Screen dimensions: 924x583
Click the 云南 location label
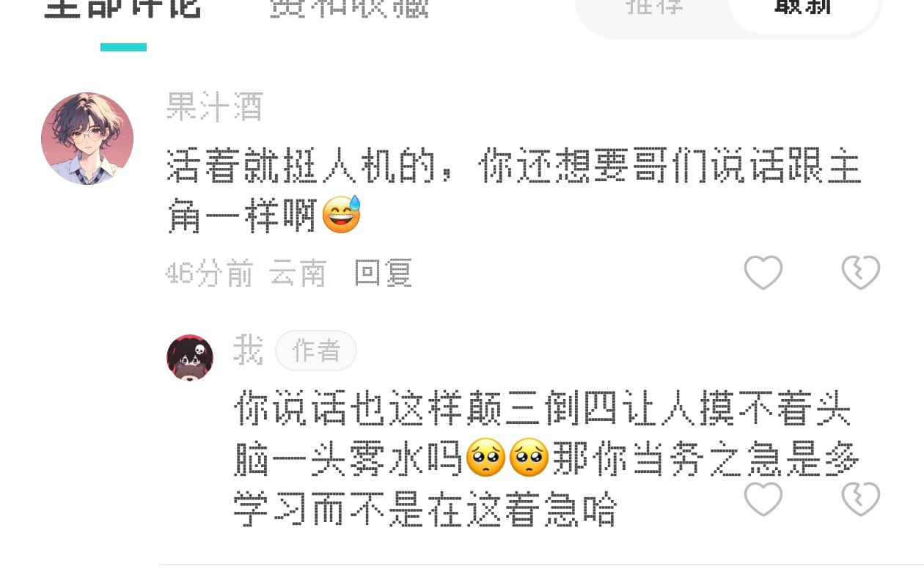(x=298, y=274)
